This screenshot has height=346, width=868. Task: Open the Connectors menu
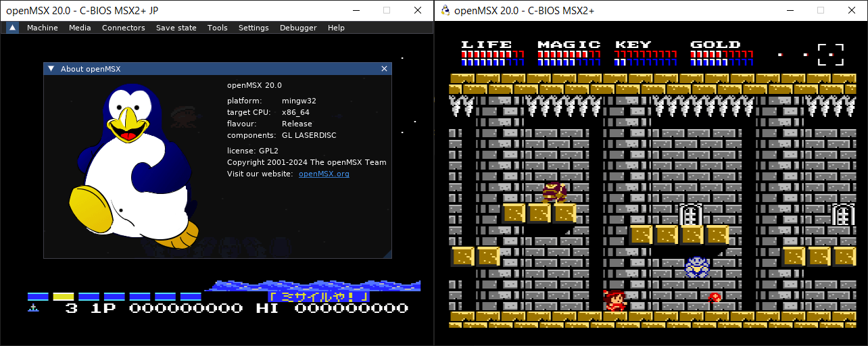tap(124, 28)
